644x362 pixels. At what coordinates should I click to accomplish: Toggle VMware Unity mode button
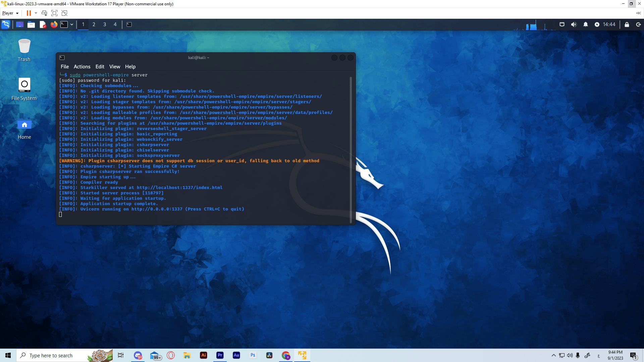coord(64,13)
